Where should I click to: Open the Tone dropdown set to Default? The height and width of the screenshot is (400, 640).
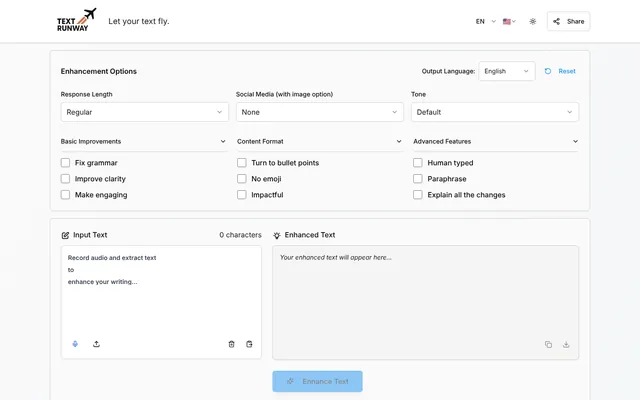(x=495, y=112)
